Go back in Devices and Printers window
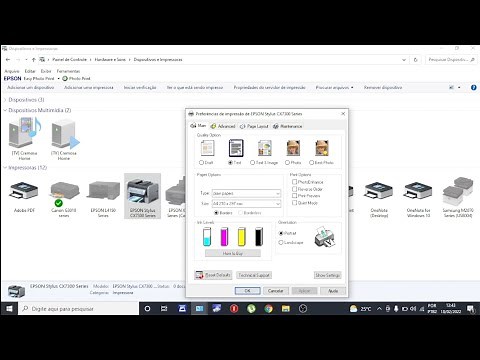The image size is (480, 360). coord(8,60)
